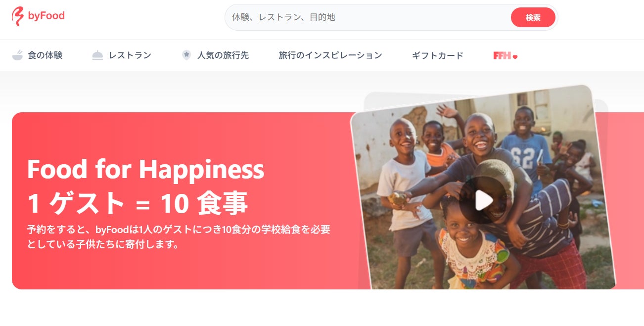Open the レストラン menu

(x=130, y=55)
